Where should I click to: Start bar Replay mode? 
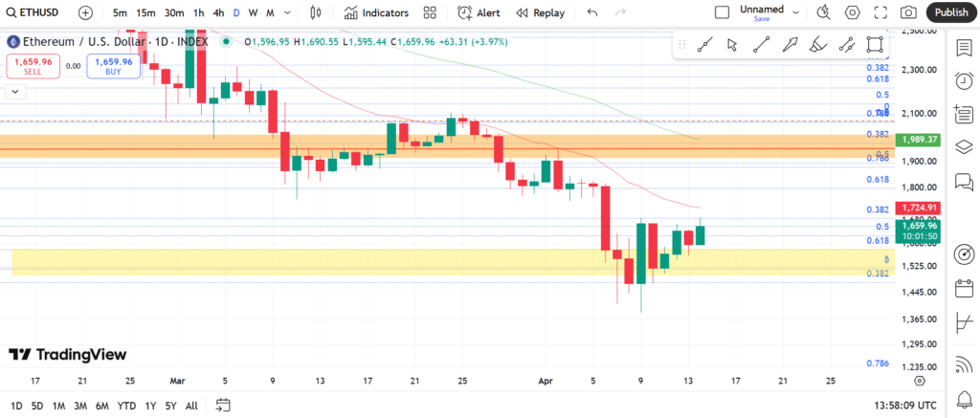(540, 12)
